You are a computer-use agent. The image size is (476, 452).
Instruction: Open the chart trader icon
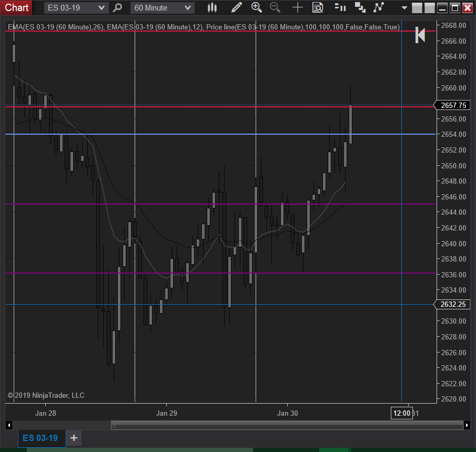(340, 7)
